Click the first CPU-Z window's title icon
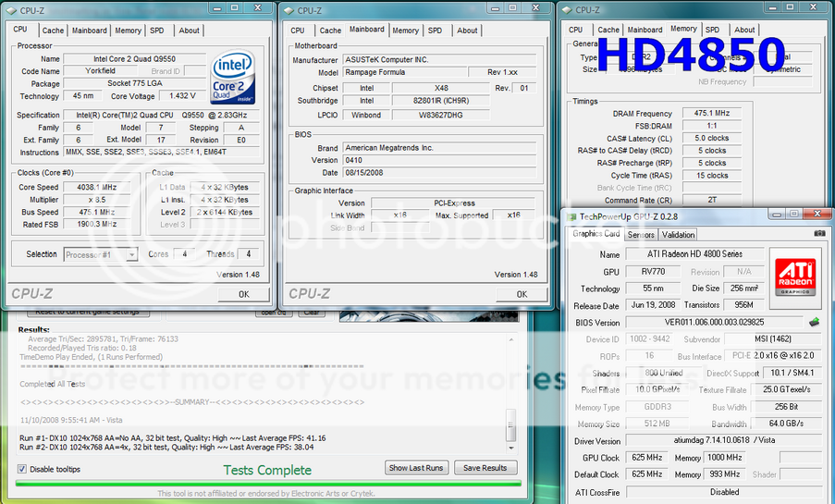The width and height of the screenshot is (835, 504). coord(11,10)
